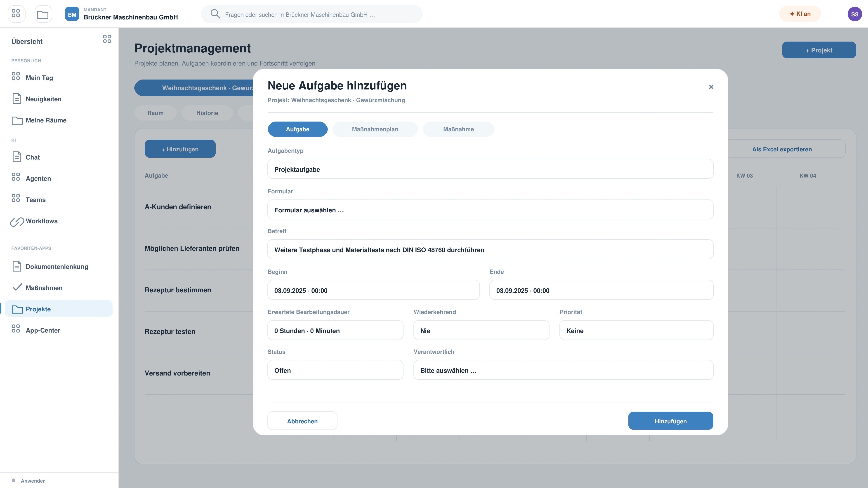Click the Mein Tag sidebar icon
Viewport: 868px width, 488px height.
pyautogui.click(x=16, y=76)
